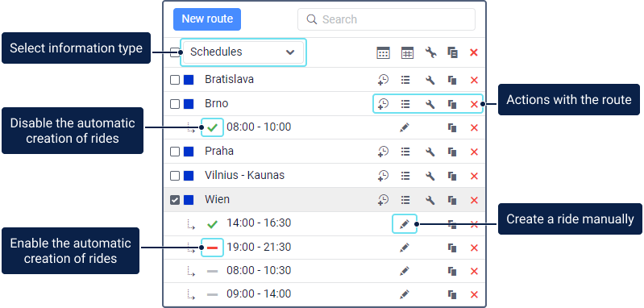Open the Schedules information type dropdown
Image resolution: width=644 pixels, height=308 pixels.
coord(243,52)
